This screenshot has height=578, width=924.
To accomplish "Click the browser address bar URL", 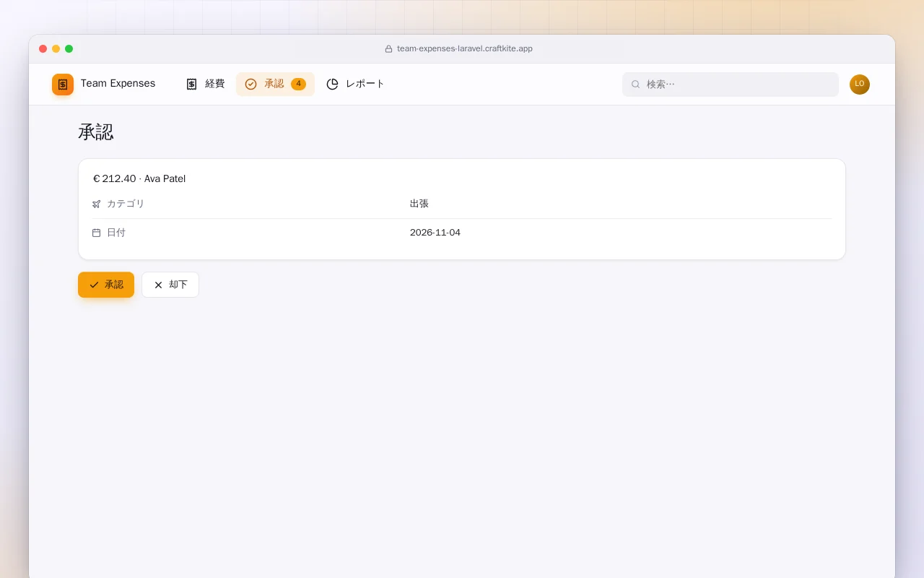I will pos(465,49).
